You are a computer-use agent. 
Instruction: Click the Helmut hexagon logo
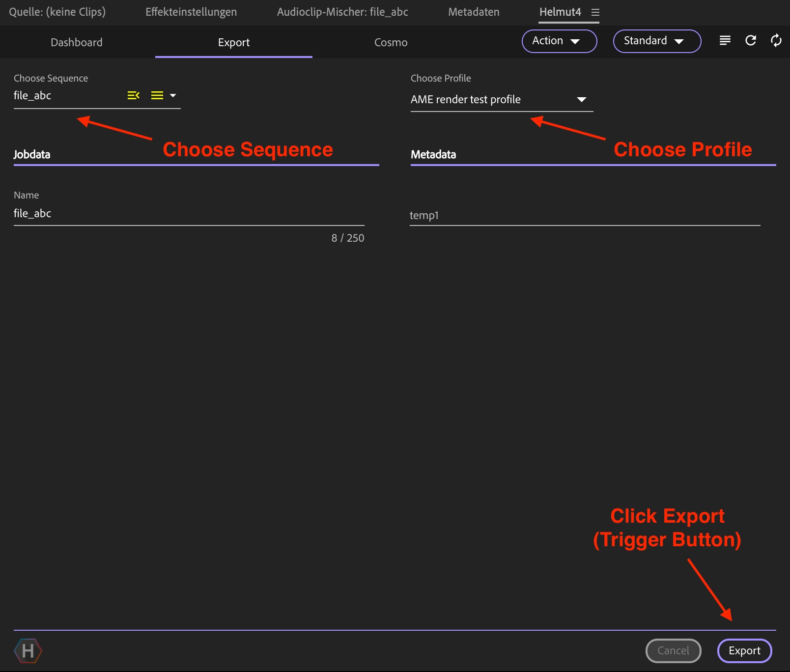(x=28, y=650)
